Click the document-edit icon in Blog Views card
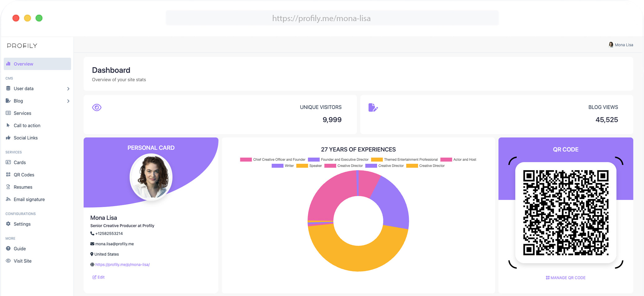The height and width of the screenshot is (296, 644). 373,108
